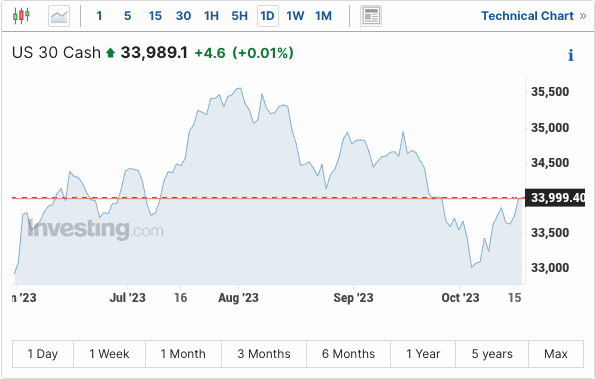Select the Max range button
The width and height of the screenshot is (595, 379).
pos(556,354)
